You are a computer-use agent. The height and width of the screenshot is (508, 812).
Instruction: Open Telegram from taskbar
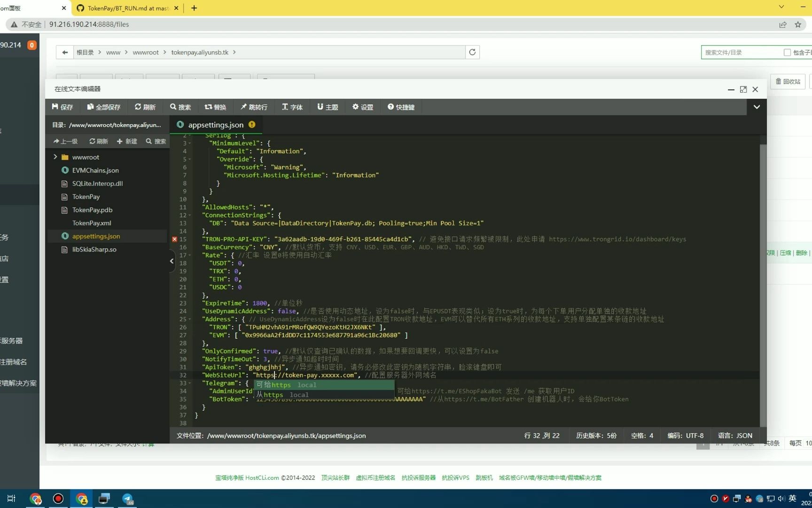pyautogui.click(x=128, y=499)
